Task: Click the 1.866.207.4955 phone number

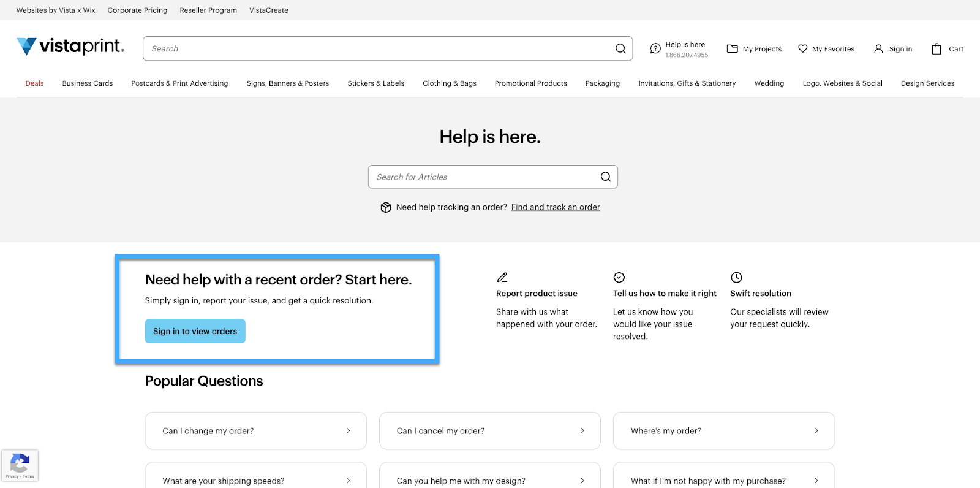Action: coord(687,55)
